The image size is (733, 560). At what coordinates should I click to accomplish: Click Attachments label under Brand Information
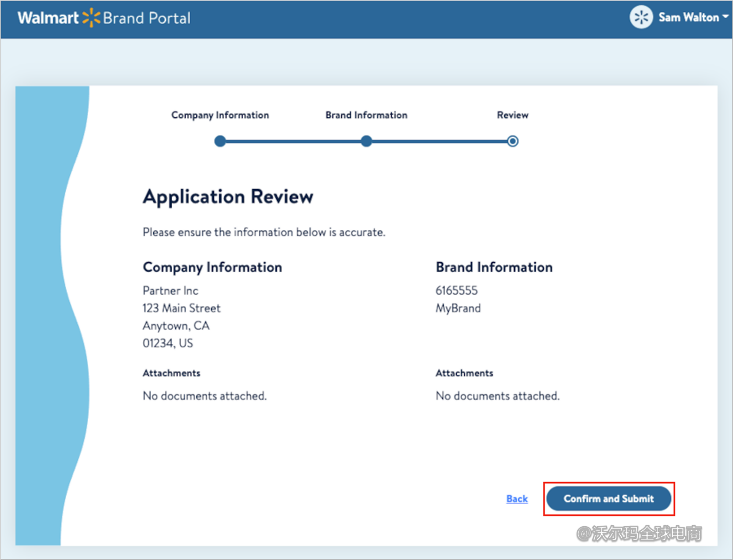[x=464, y=374]
